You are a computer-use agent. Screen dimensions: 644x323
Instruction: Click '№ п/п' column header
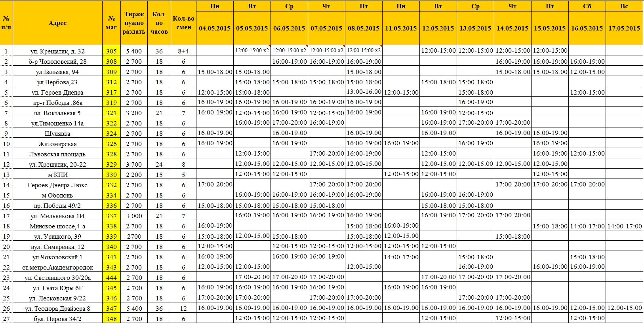[6, 23]
